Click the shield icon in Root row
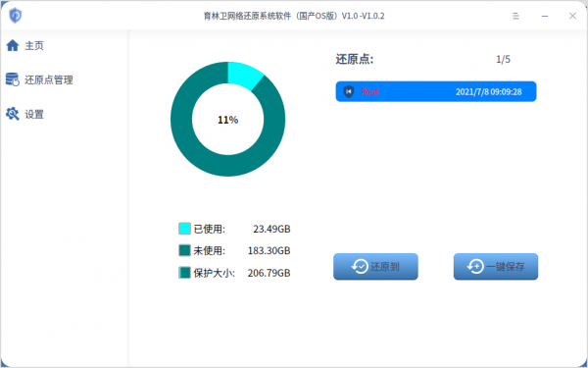Screen dimensions: 588x368 click(x=349, y=91)
